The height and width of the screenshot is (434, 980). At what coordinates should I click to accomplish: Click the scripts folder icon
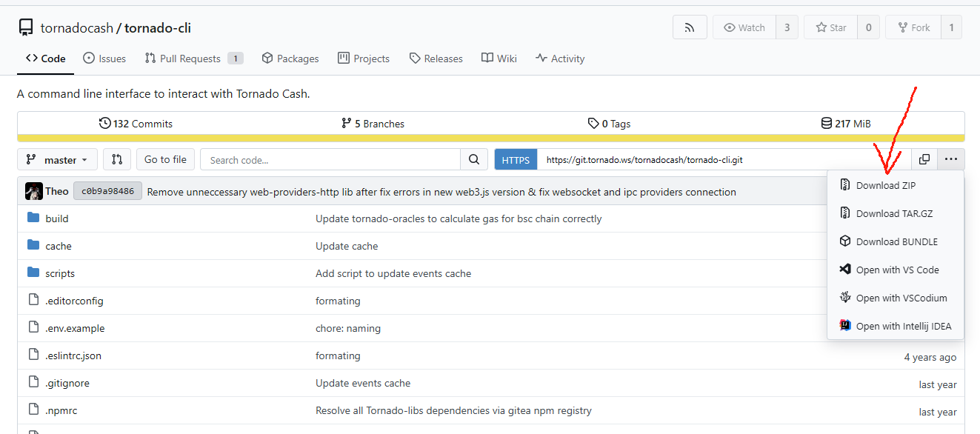(33, 273)
